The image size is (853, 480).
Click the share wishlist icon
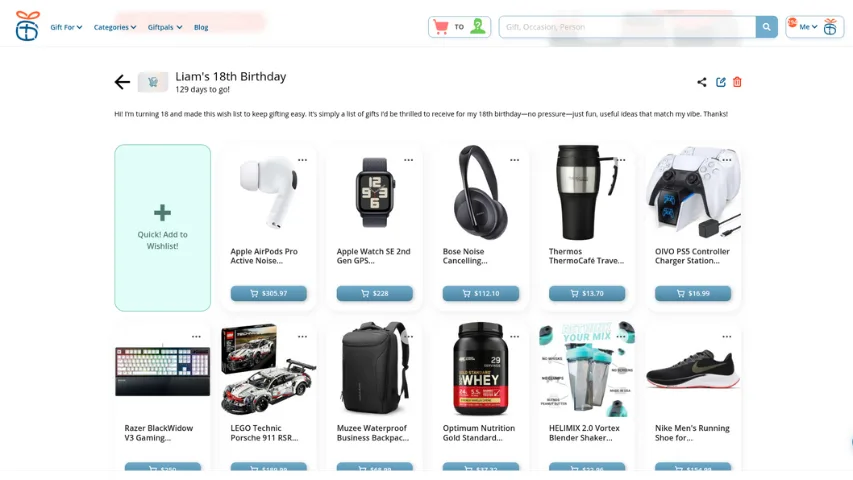[x=702, y=82]
